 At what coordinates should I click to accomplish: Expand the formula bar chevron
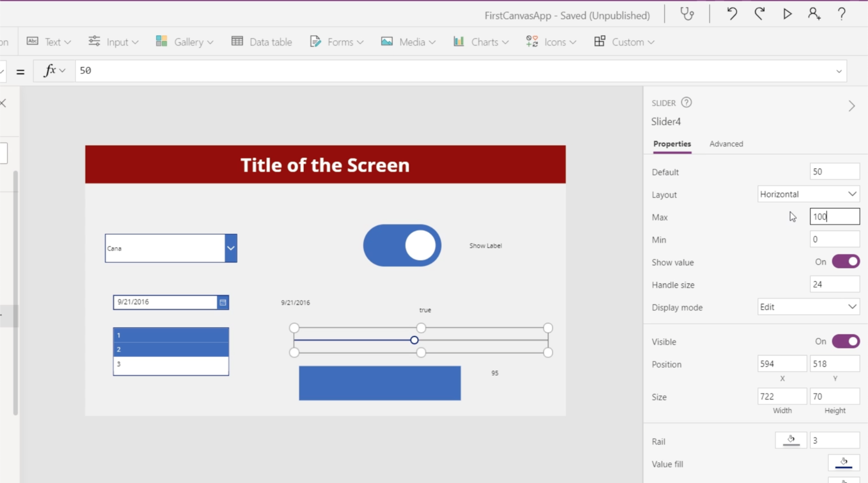click(x=839, y=71)
